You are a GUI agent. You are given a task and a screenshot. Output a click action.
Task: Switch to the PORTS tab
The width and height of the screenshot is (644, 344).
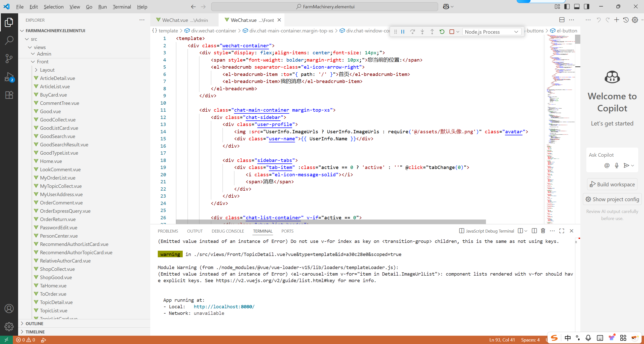[x=287, y=231]
